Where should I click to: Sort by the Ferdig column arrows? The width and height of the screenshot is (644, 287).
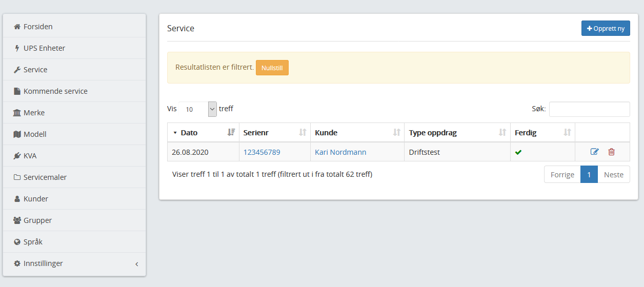(x=567, y=132)
